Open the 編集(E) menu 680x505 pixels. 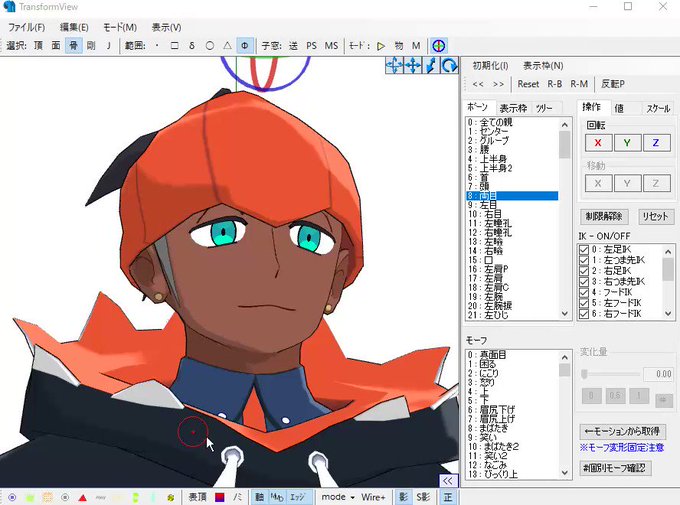(x=74, y=27)
